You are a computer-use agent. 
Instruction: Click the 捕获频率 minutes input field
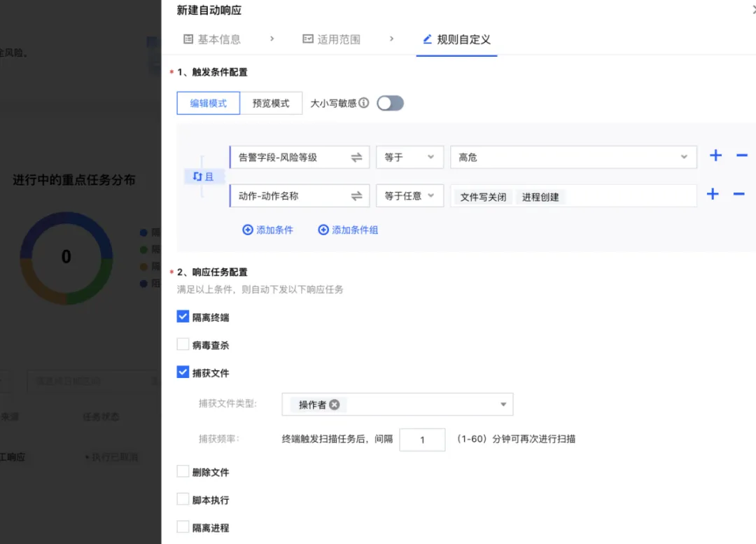[x=422, y=440]
